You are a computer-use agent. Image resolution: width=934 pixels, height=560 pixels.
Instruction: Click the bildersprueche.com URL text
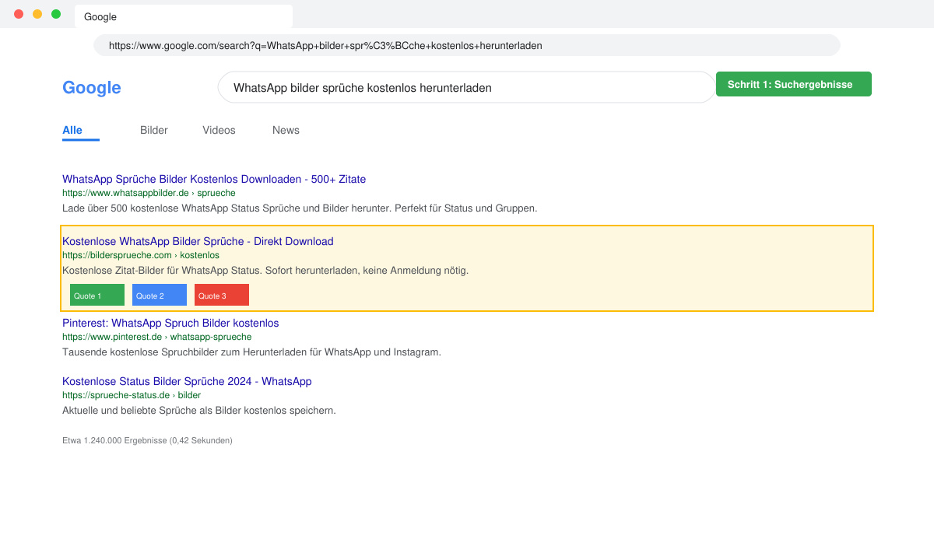(141, 255)
